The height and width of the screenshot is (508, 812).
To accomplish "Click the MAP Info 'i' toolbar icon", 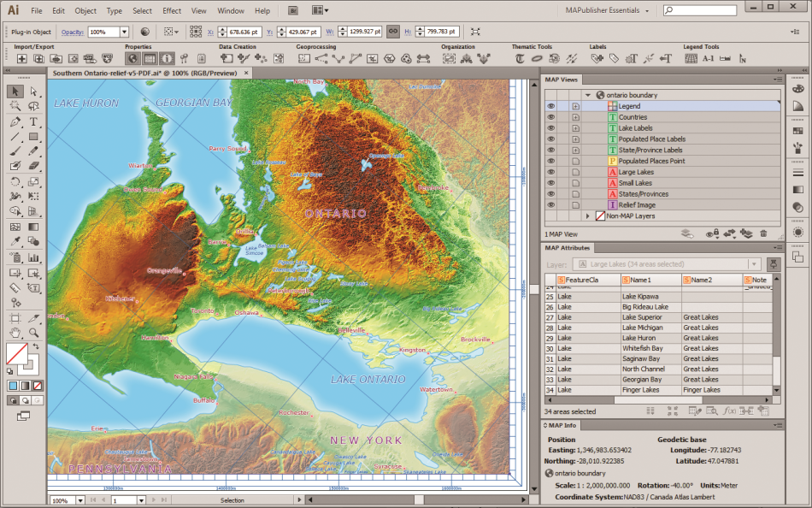I will point(168,59).
